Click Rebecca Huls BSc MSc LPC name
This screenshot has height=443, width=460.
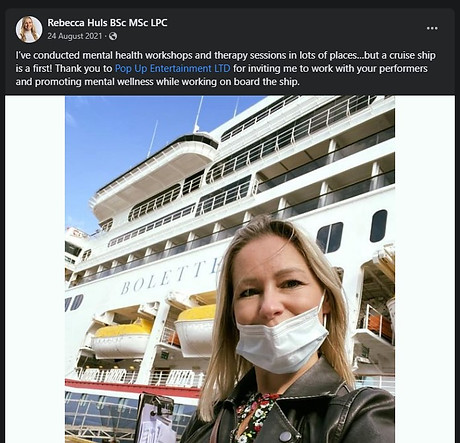[107, 23]
